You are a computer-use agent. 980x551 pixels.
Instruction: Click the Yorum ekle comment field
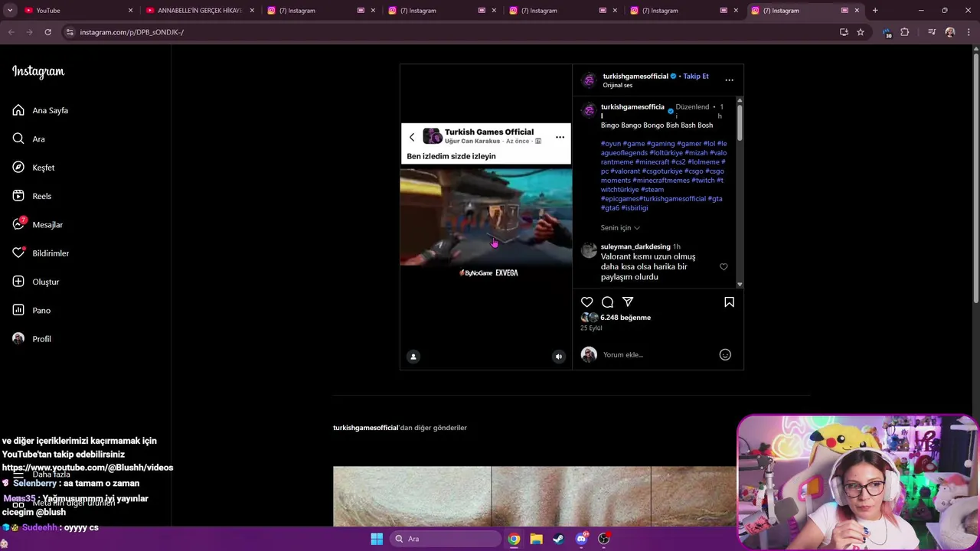(x=658, y=354)
